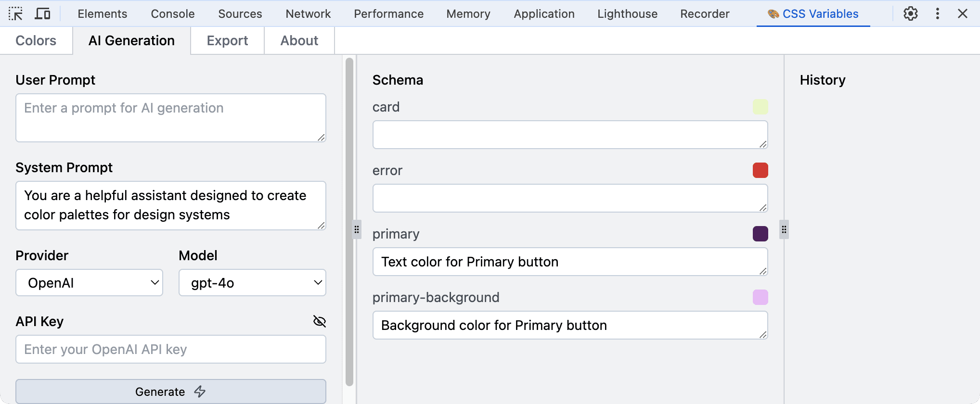980x404 pixels.
Task: Close the DevTools panel
Action: [962, 13]
